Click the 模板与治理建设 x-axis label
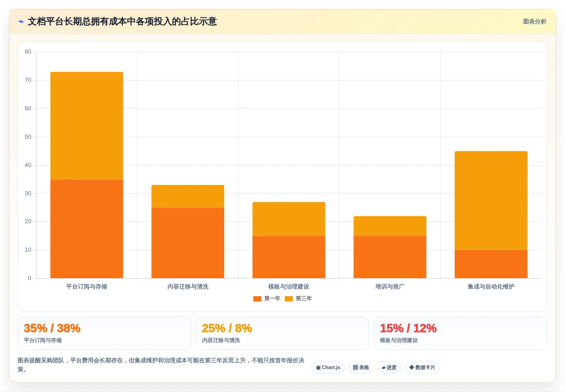This screenshot has height=392, width=565. point(289,287)
